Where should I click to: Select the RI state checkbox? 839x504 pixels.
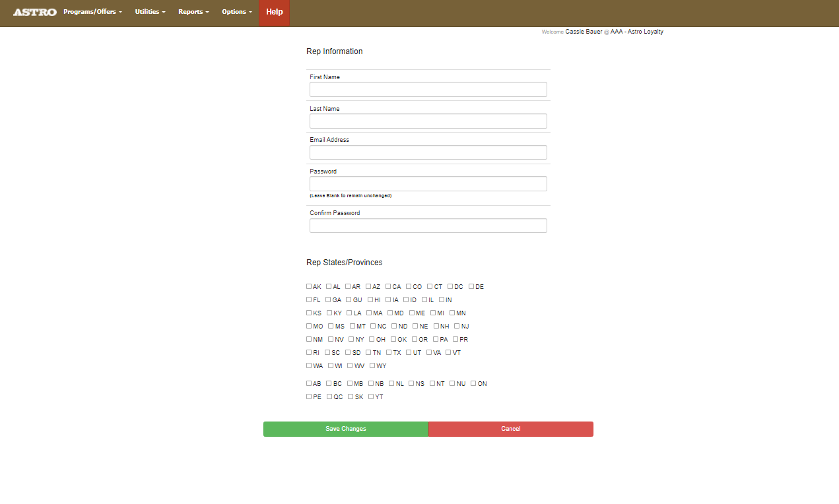pyautogui.click(x=309, y=352)
